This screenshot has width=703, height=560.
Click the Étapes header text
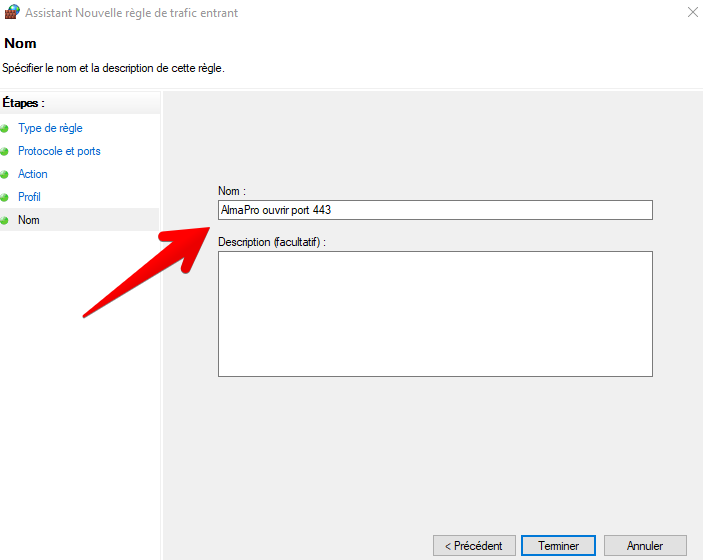(23, 103)
